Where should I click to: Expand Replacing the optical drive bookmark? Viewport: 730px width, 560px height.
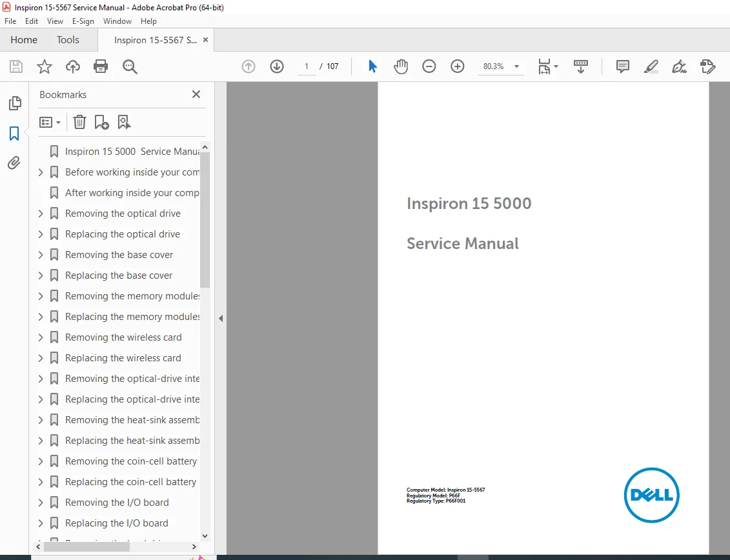coord(41,234)
